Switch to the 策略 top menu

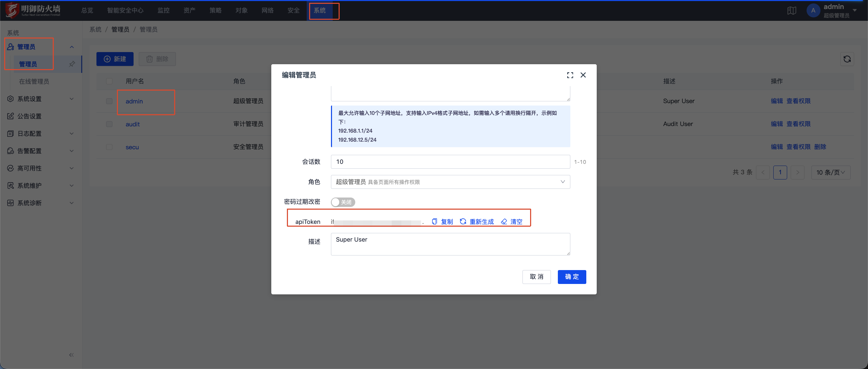[x=215, y=10]
